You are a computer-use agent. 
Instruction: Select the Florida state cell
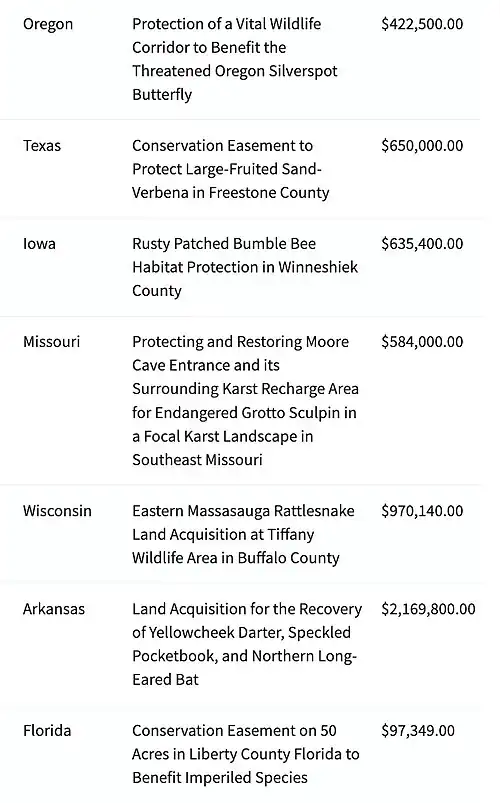[x=47, y=731]
